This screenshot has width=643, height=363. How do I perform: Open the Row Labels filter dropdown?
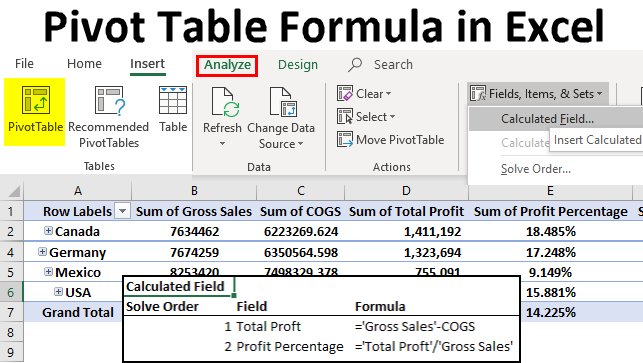pyautogui.click(x=122, y=211)
